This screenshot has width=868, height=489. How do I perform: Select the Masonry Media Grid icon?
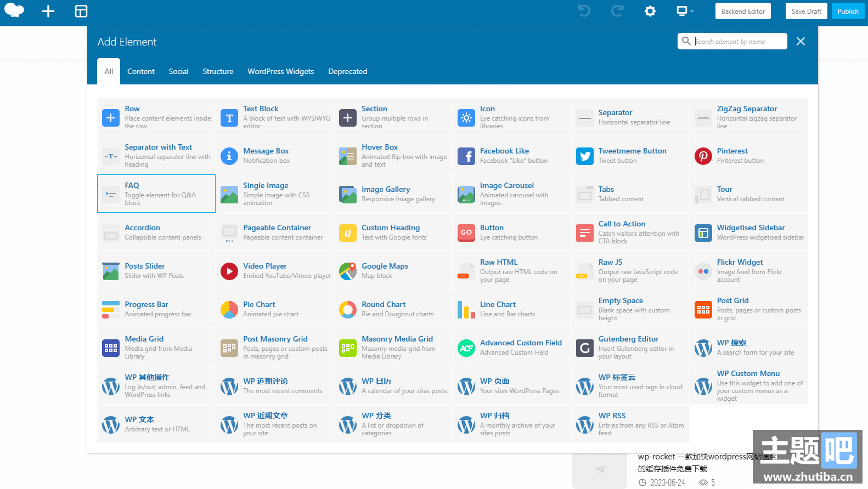coord(348,348)
